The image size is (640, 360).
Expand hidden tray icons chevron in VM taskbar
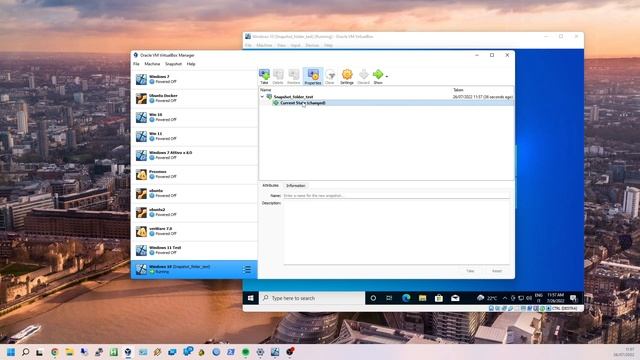tap(505, 298)
